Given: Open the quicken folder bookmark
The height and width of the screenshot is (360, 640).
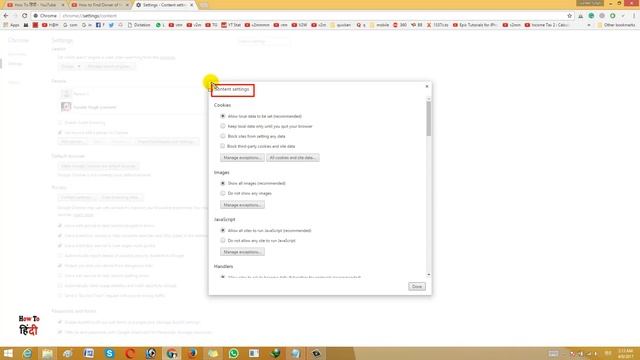Looking at the screenshot, I should (x=340, y=25).
